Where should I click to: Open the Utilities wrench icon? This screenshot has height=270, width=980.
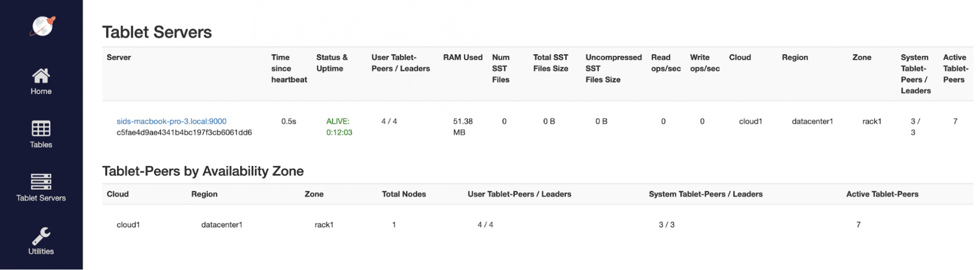click(x=41, y=236)
